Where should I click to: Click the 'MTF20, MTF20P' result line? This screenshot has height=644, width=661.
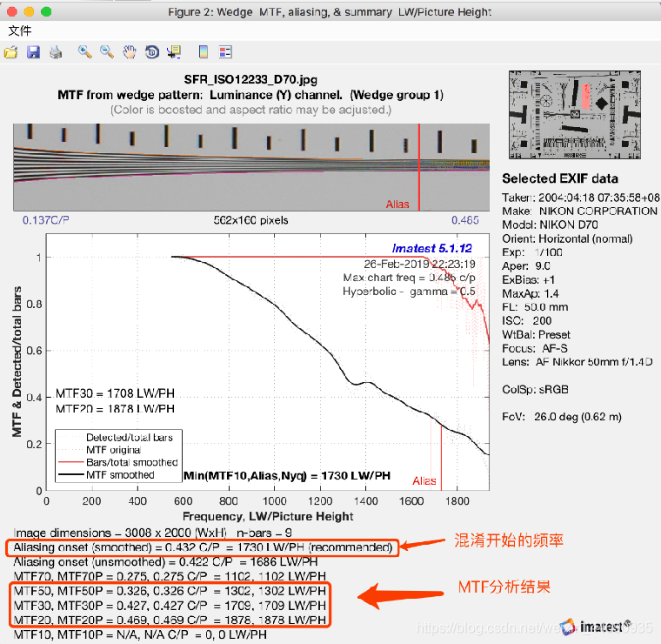coord(170,620)
